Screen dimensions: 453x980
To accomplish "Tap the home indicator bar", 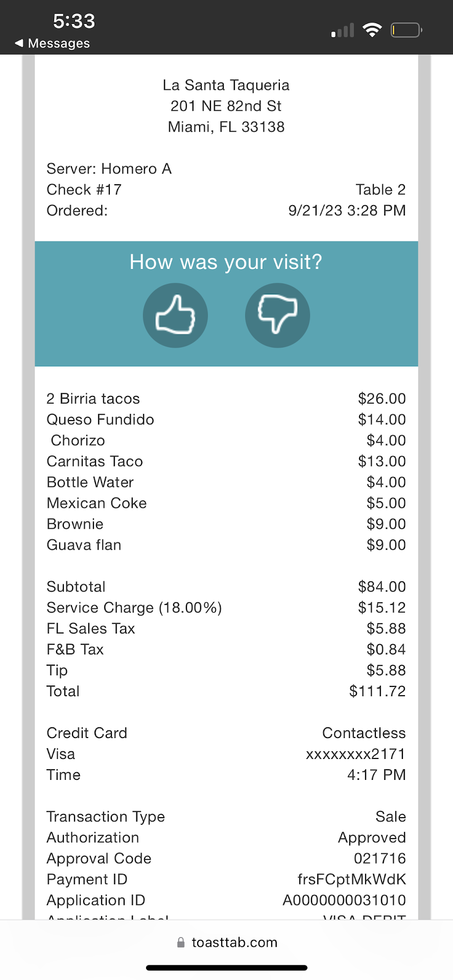I will pyautogui.click(x=226, y=968).
